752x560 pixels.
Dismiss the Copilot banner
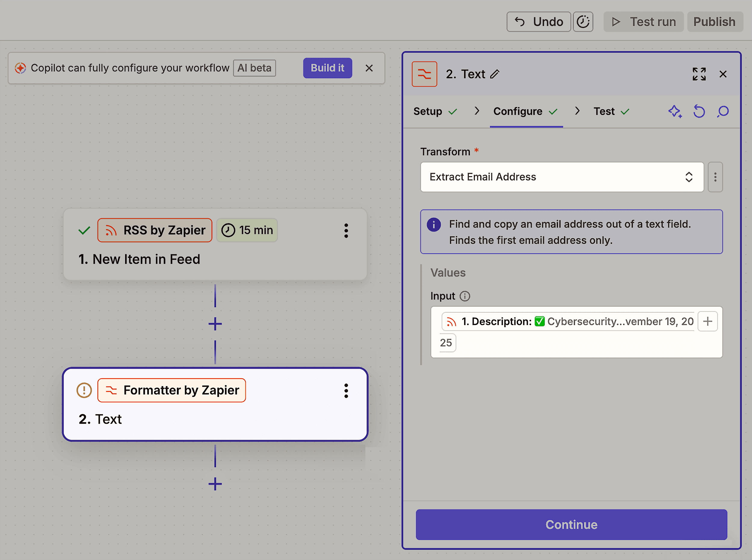369,68
